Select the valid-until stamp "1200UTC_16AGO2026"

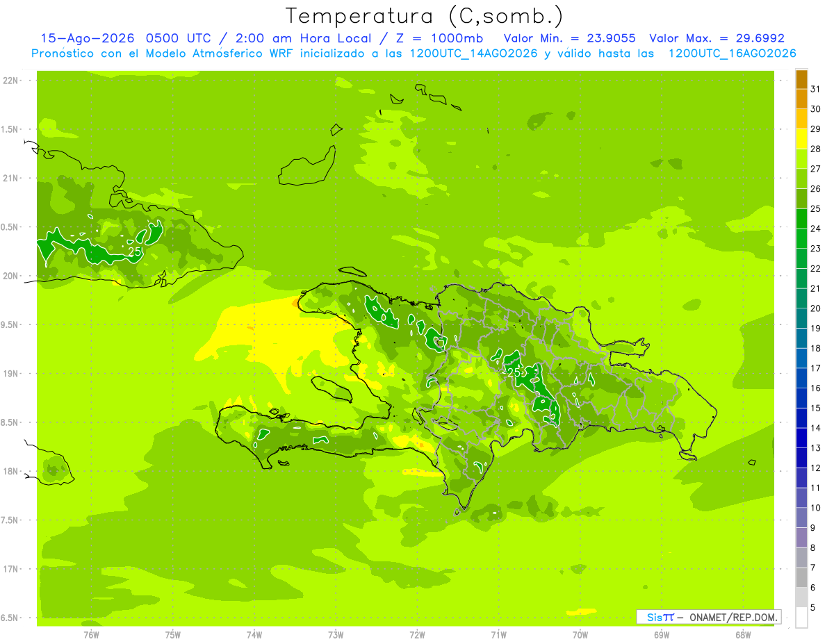[732, 53]
